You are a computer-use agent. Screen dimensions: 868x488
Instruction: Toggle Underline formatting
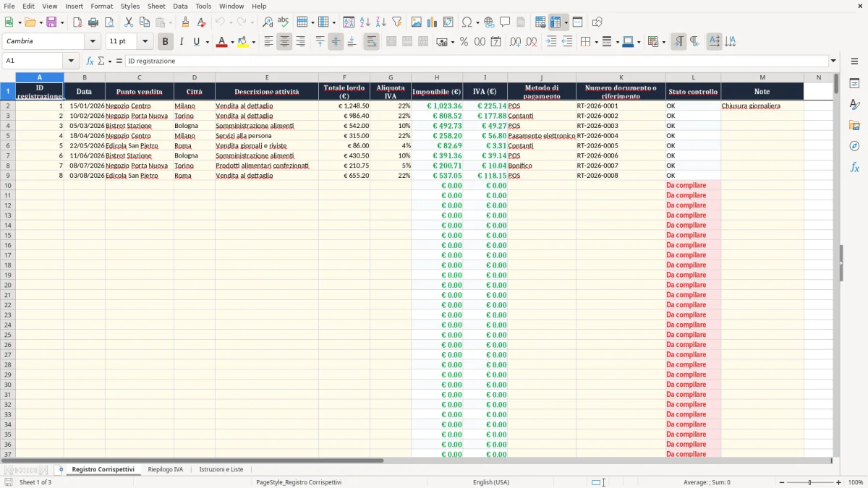coord(196,42)
